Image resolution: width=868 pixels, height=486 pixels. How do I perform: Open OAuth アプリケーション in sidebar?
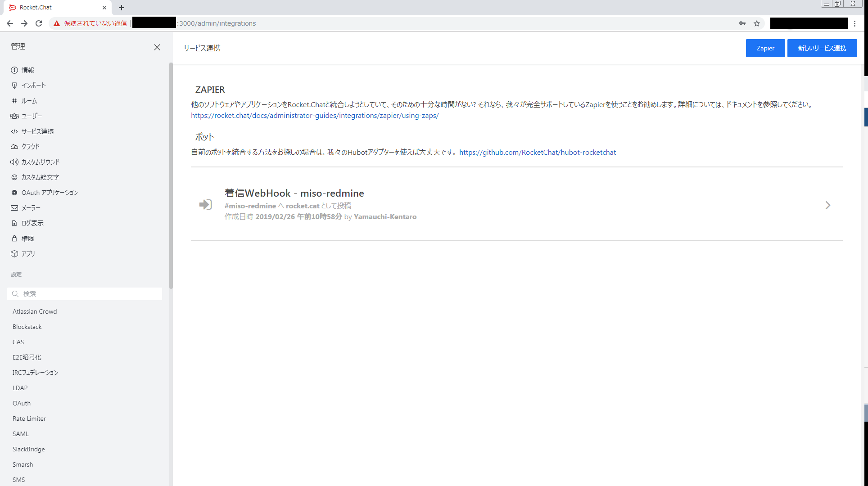pyautogui.click(x=50, y=193)
